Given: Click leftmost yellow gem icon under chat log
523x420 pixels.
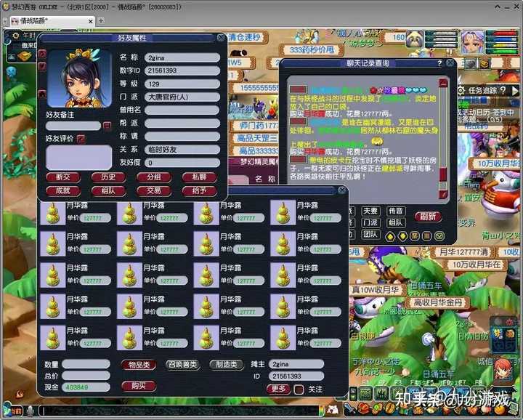Looking at the screenshot, I should (390, 236).
